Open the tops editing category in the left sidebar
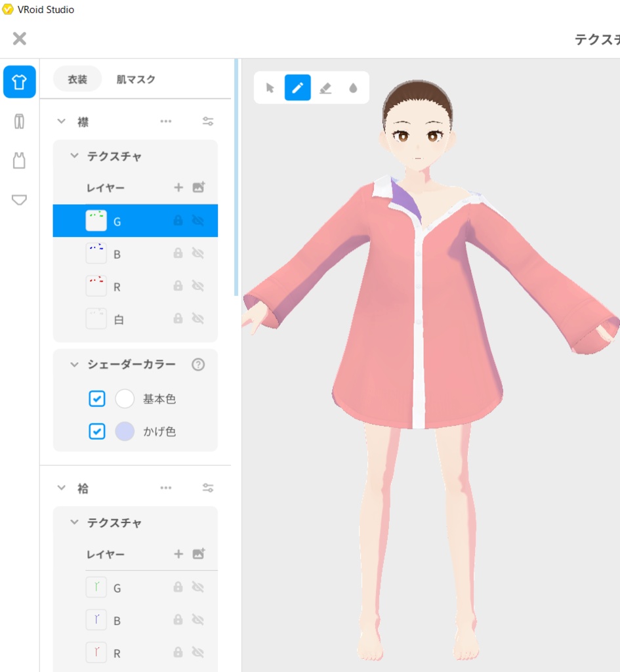 (19, 83)
